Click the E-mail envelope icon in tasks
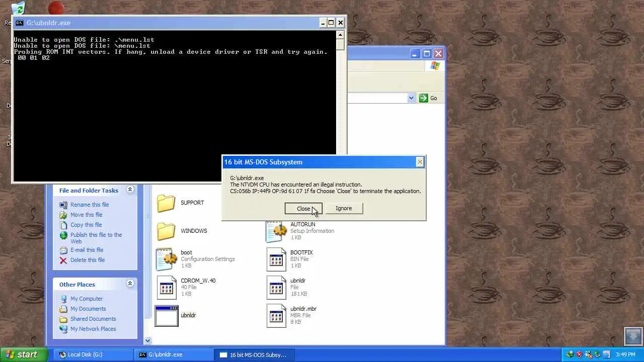Screen dimensions: 644x362 (63, 250)
